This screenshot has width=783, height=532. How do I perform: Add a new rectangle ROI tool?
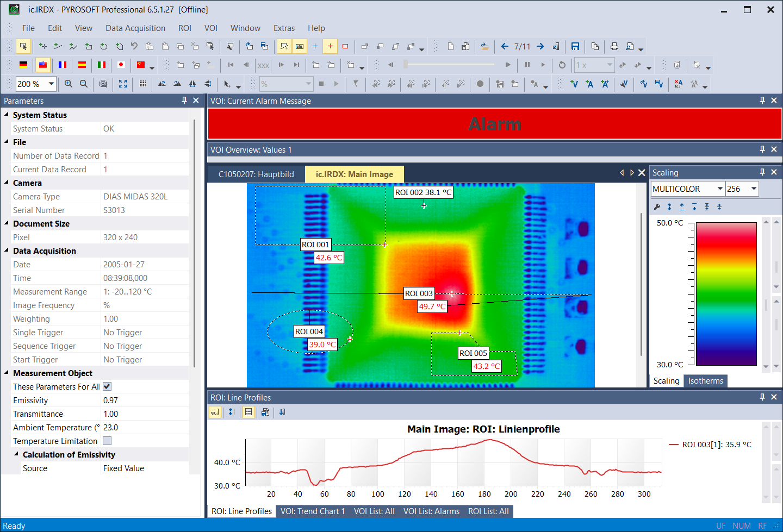89,46
